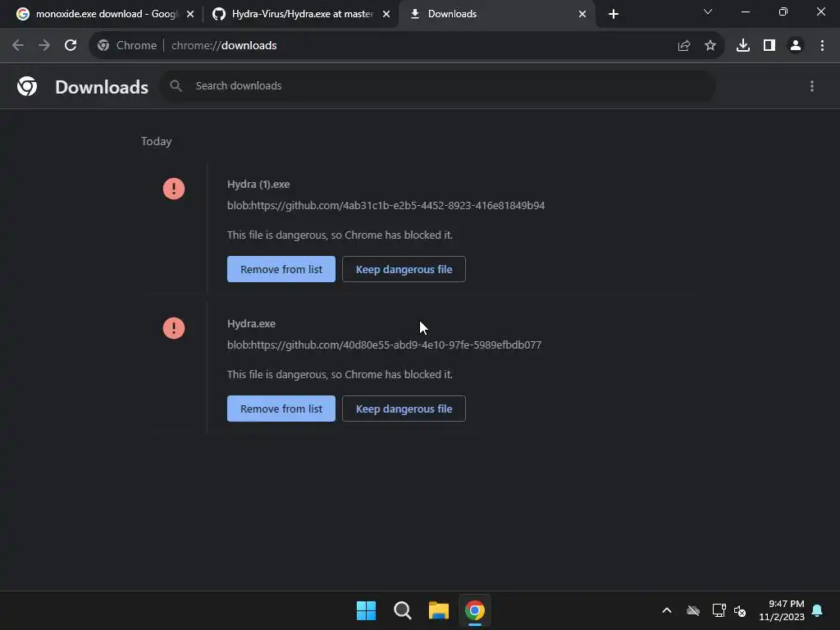Click the OneDrive cloud tray icon
Image resolution: width=840 pixels, height=630 pixels.
[692, 610]
